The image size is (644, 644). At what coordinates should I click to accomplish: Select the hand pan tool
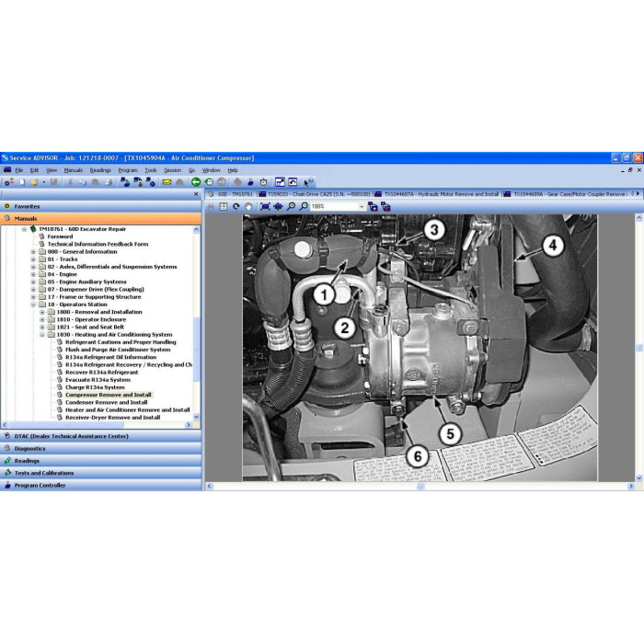(x=248, y=206)
